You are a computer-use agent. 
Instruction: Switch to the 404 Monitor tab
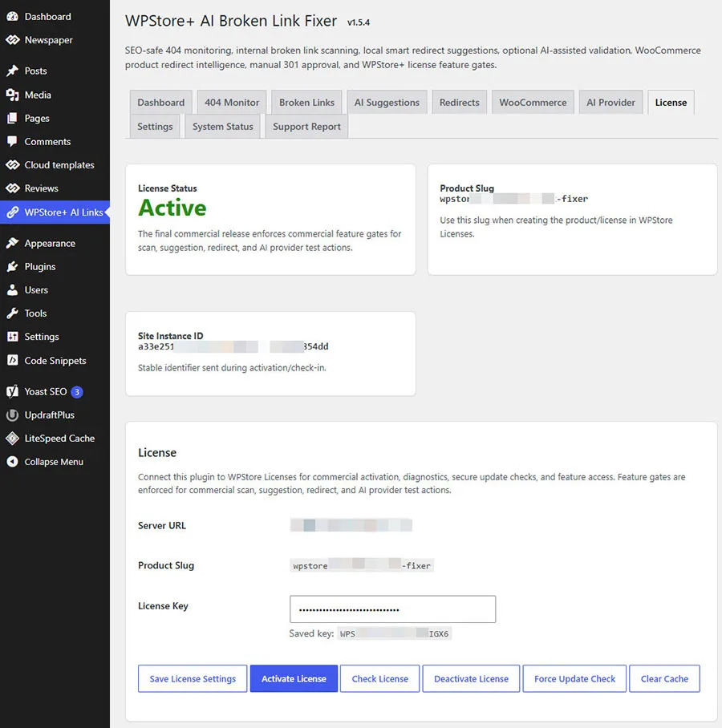pos(232,102)
